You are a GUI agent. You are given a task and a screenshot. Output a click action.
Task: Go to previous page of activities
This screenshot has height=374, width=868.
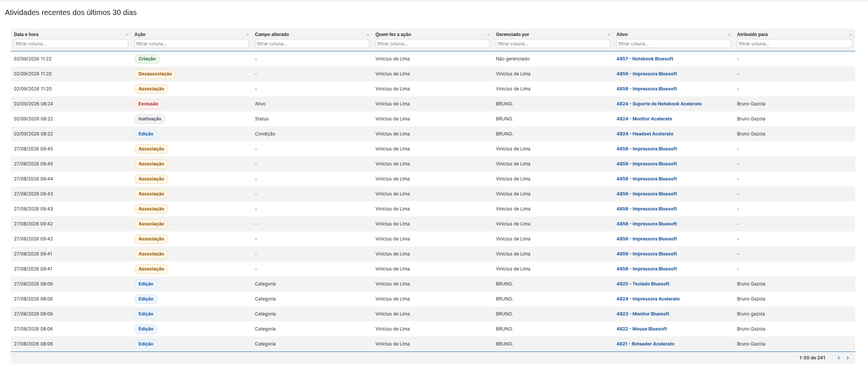pyautogui.click(x=839, y=358)
